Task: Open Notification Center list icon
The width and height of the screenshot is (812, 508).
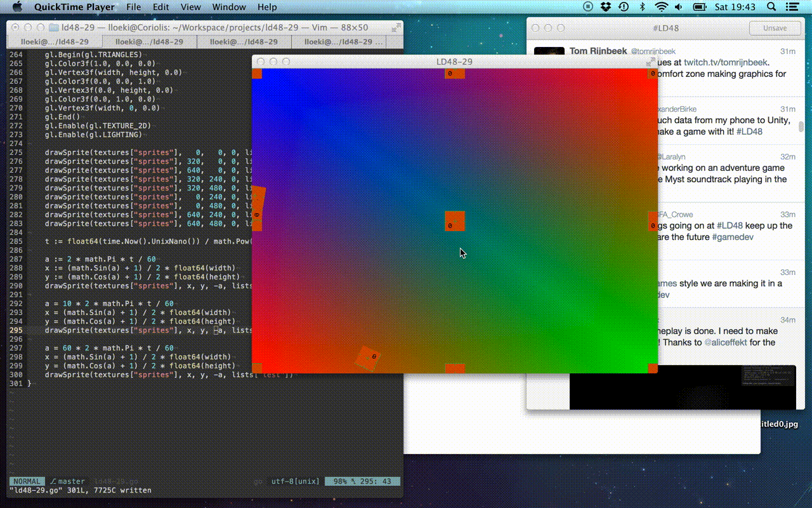Action: tap(794, 7)
